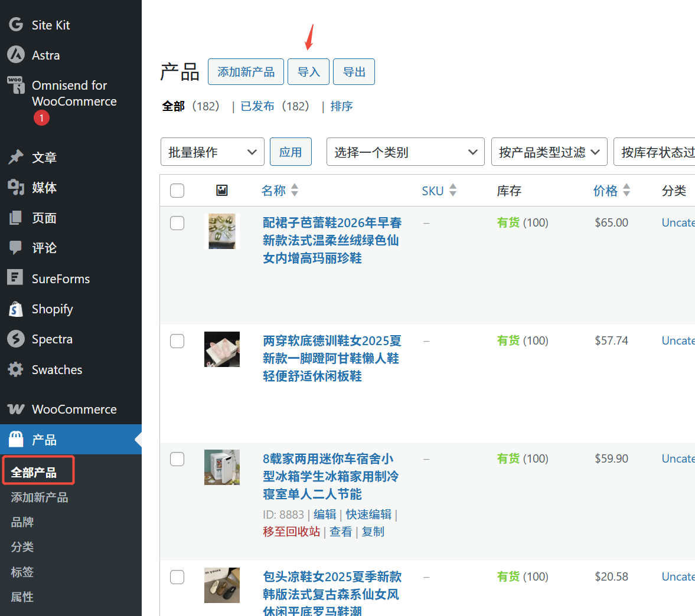
Task: Click the Swatches gear icon
Action: point(15,369)
